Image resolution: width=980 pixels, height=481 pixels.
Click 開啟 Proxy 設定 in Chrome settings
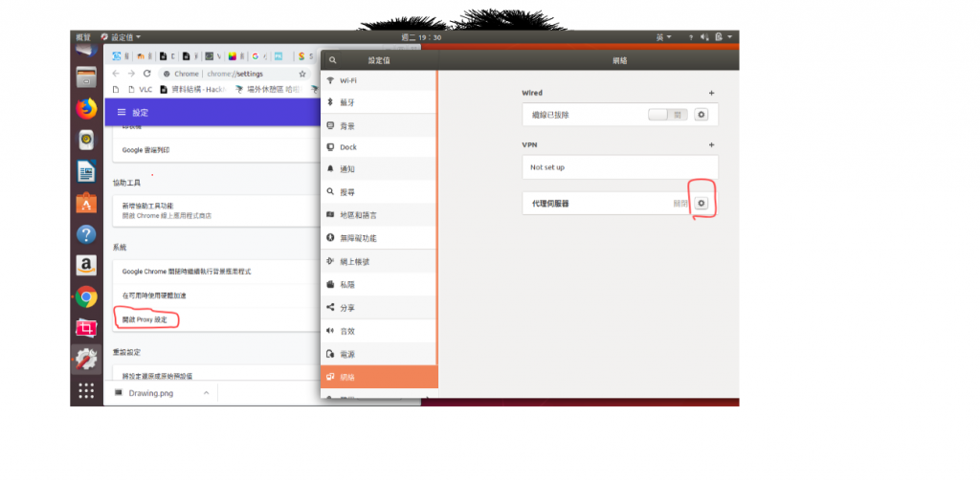[145, 319]
